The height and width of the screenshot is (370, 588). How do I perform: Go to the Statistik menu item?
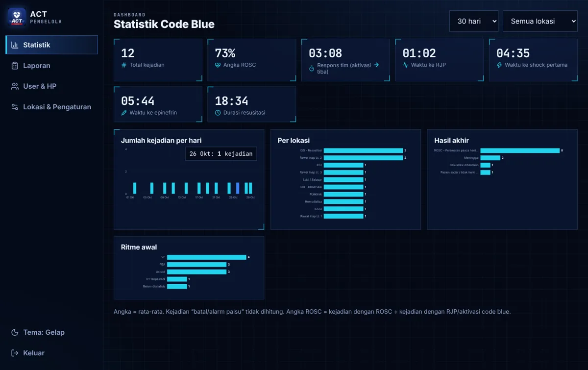tap(51, 45)
